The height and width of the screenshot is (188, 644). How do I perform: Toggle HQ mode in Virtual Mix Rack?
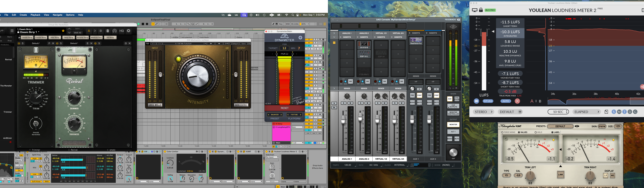point(121,31)
